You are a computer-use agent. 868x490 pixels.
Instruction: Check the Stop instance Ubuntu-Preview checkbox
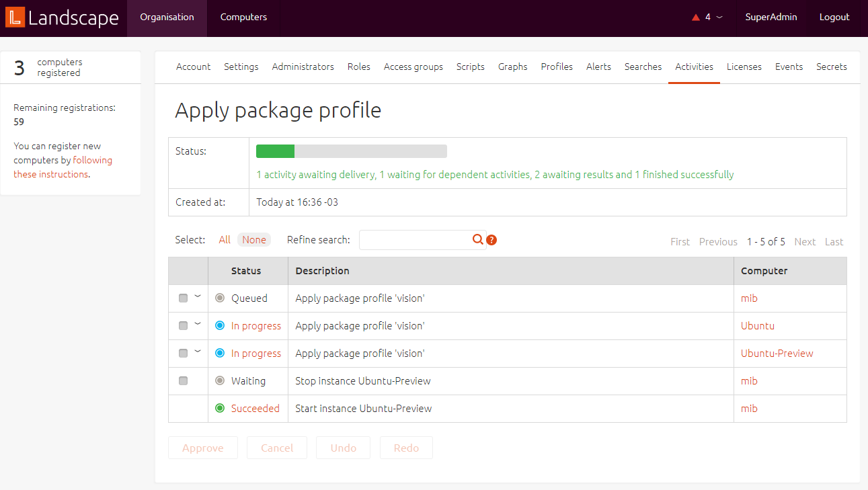click(183, 381)
